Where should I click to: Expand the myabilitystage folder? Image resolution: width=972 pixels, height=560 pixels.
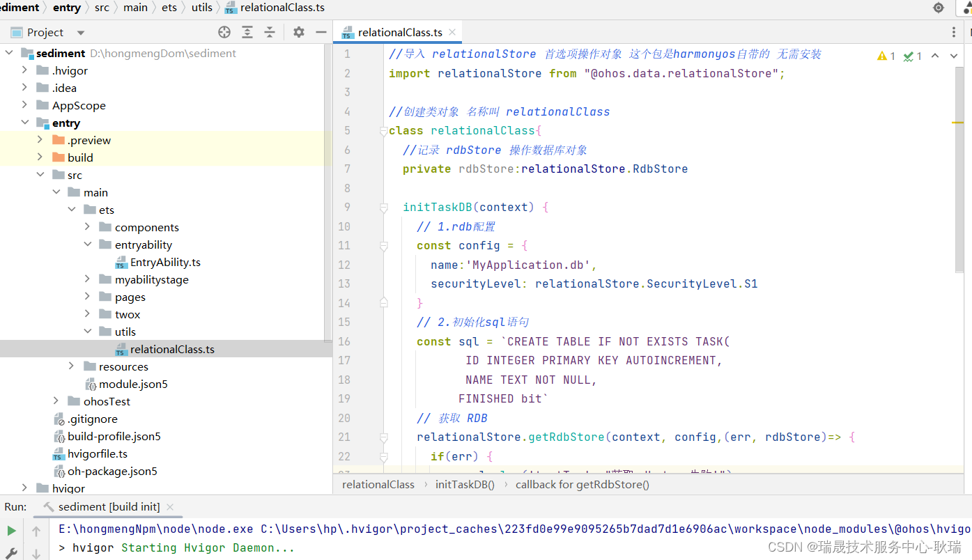[87, 279]
